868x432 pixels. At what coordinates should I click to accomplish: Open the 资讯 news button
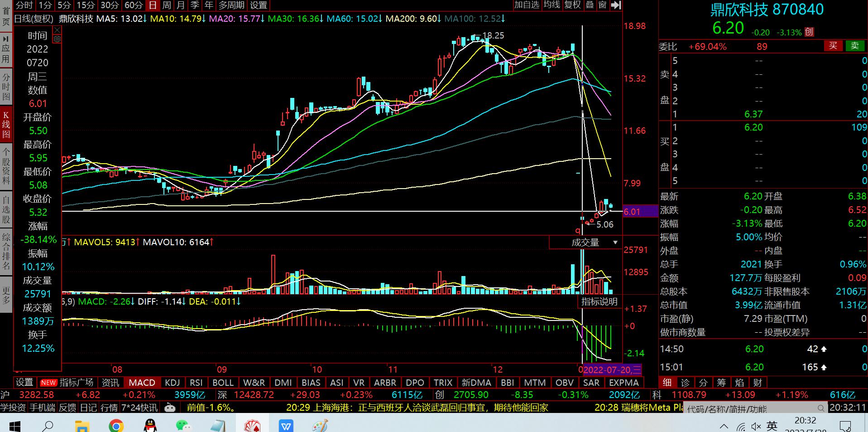point(110,383)
